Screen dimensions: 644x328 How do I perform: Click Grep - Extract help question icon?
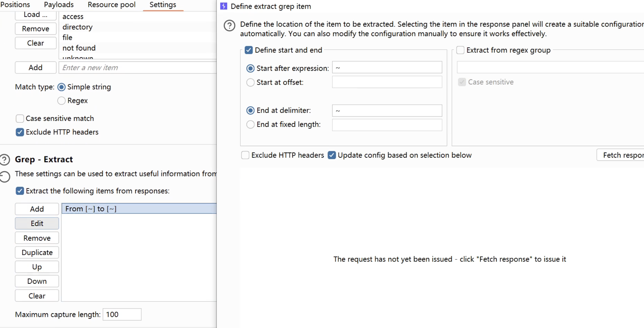5,159
